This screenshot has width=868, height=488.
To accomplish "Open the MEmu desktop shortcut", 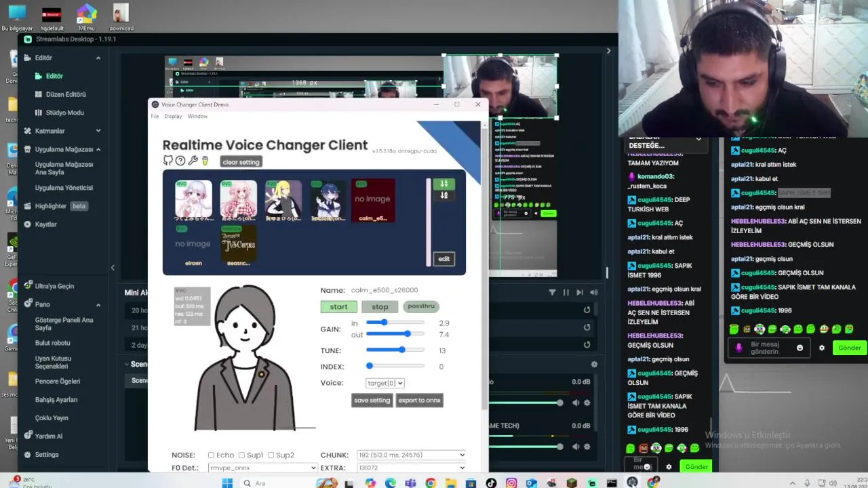I will click(x=86, y=18).
